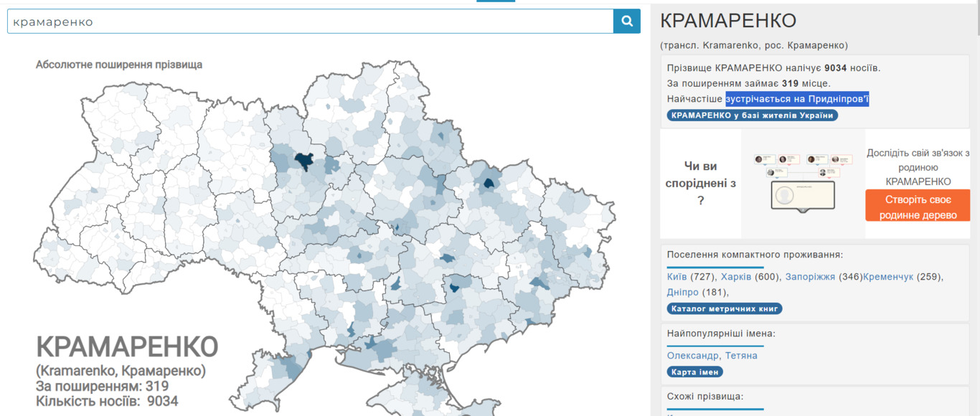Image resolution: width=980 pixels, height=416 pixels.
Task: Click the surname search input field
Action: click(x=310, y=22)
